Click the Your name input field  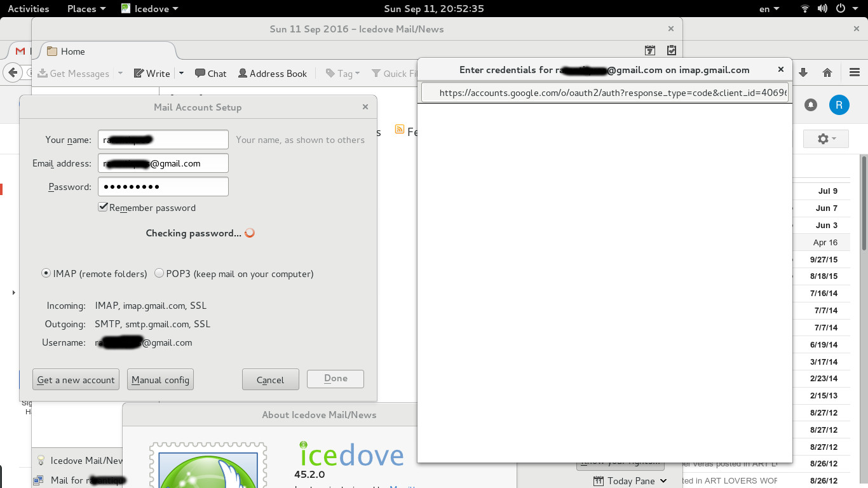coord(163,140)
